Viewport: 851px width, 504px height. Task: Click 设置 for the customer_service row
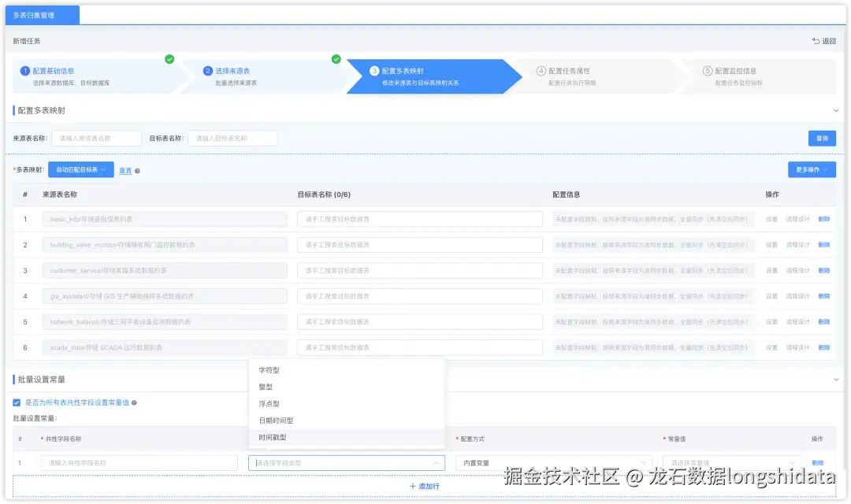click(x=771, y=270)
